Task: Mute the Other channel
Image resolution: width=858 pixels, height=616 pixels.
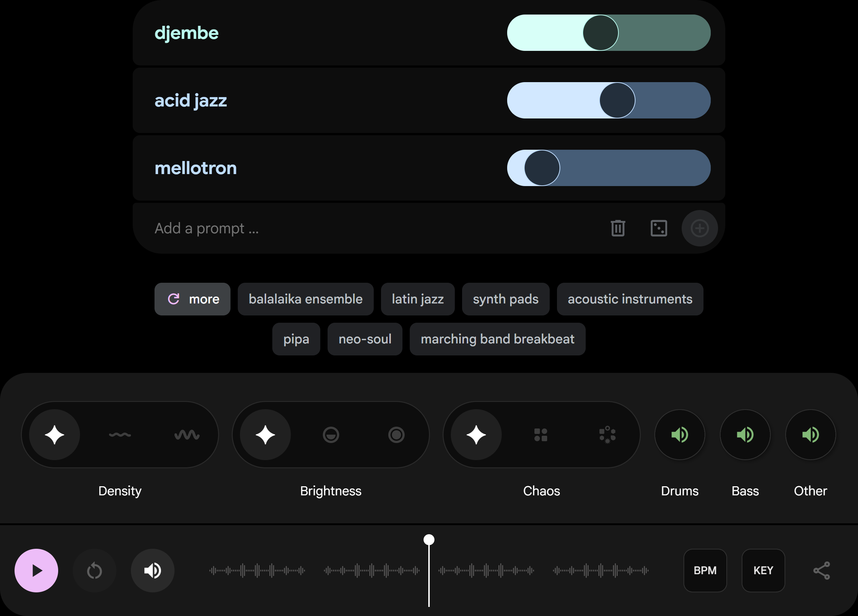Action: coord(810,435)
